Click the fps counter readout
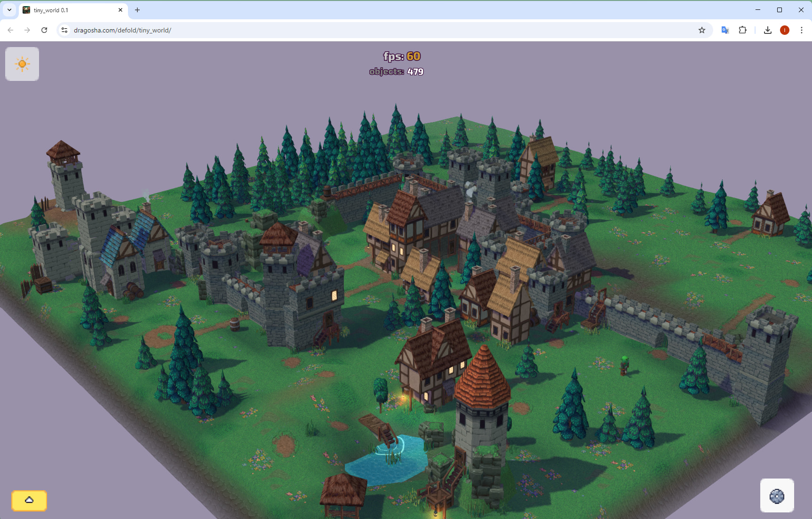 [x=402, y=56]
